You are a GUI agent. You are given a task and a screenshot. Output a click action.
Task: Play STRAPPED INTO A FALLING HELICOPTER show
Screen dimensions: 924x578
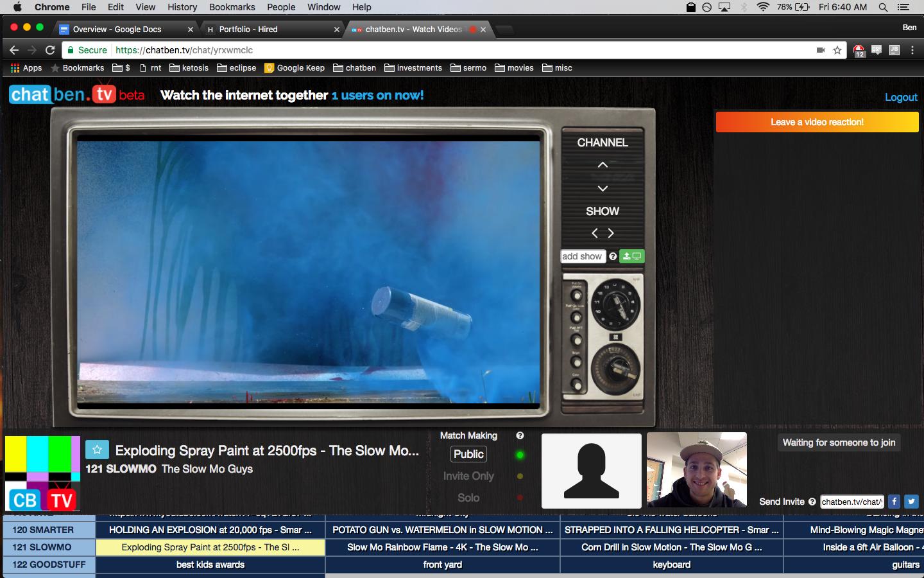[x=672, y=530]
